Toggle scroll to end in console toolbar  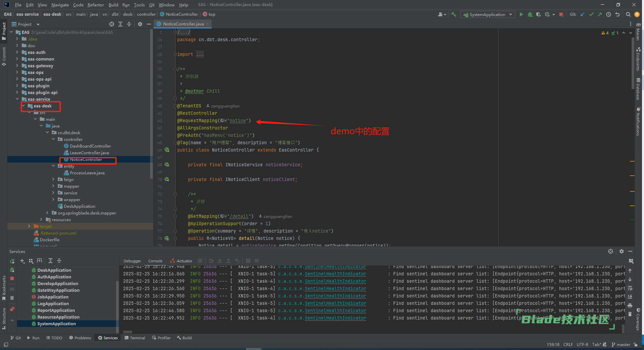630,296
